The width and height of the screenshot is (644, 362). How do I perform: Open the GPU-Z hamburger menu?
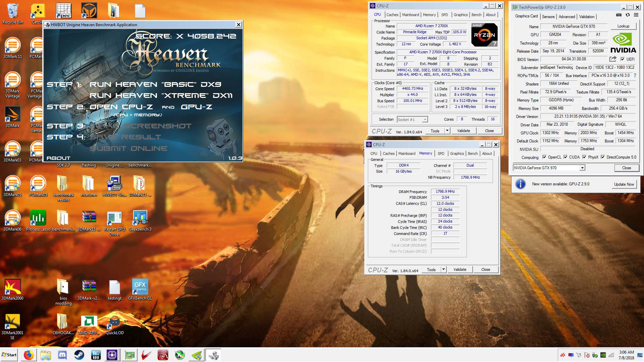pos(636,15)
